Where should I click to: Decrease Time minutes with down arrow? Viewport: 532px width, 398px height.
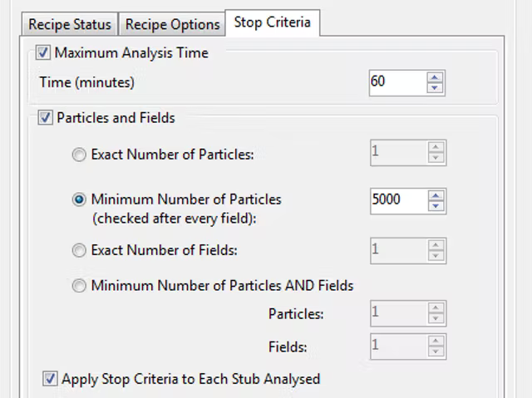[436, 87]
